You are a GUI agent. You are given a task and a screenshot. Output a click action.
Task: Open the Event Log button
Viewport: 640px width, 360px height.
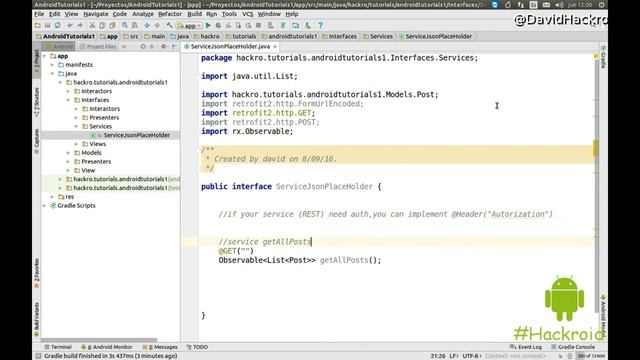pos(526,347)
